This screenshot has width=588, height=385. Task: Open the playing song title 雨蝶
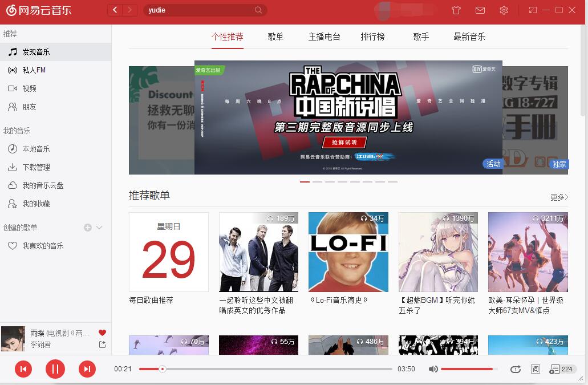37,333
